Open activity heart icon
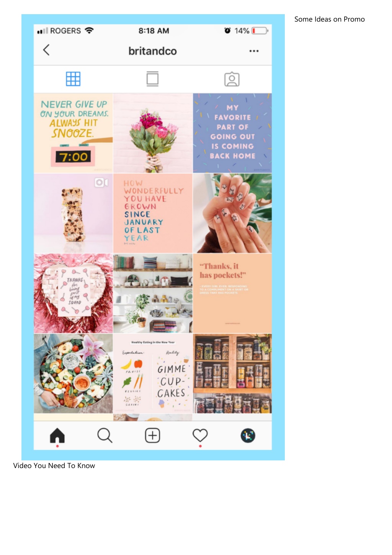Image resolution: width=392 pixels, height=555 pixels. click(x=200, y=435)
